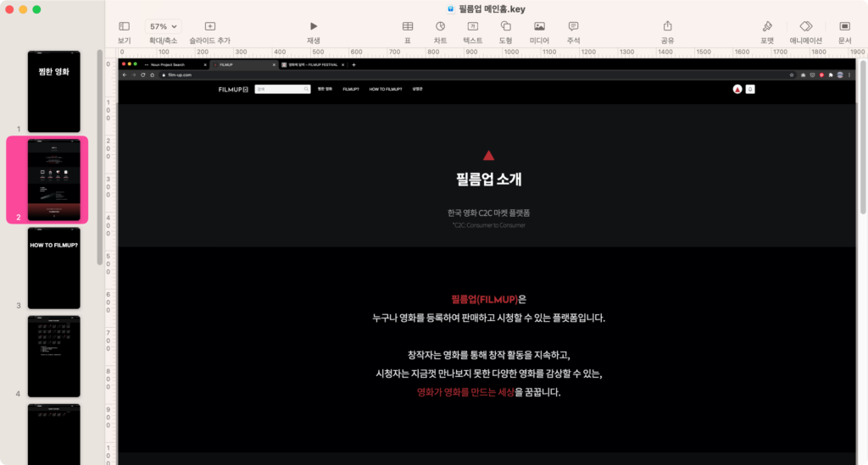Click the site search field in header
This screenshot has height=465, width=868.
coord(282,89)
